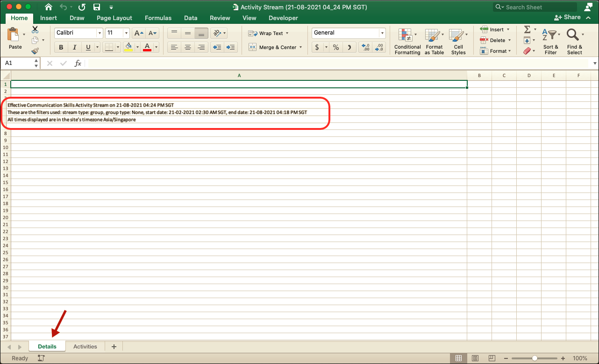Screen dimensions: 599x364
Task: Apply the fill color to the cell
Action: pos(128,47)
